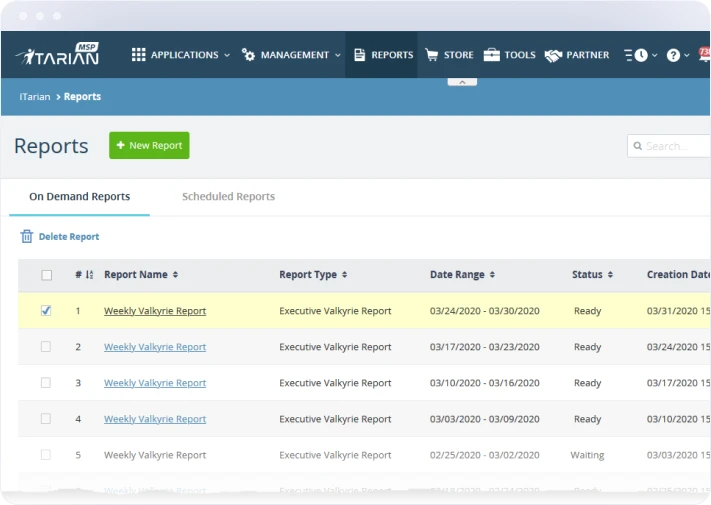Click the Waiting status in row 5
This screenshot has height=505, width=711.
click(x=587, y=455)
